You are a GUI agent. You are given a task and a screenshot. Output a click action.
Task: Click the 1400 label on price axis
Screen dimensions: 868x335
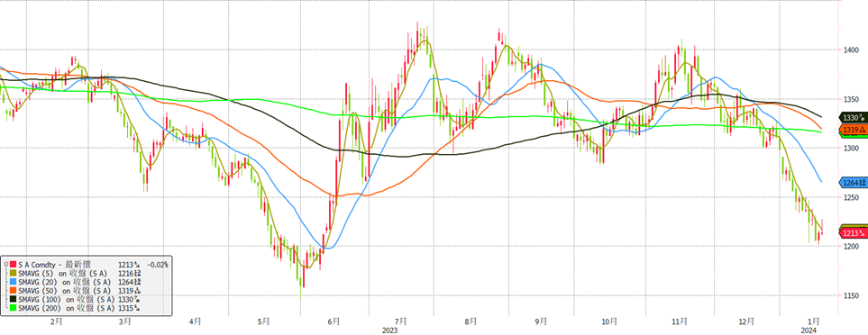852,50
